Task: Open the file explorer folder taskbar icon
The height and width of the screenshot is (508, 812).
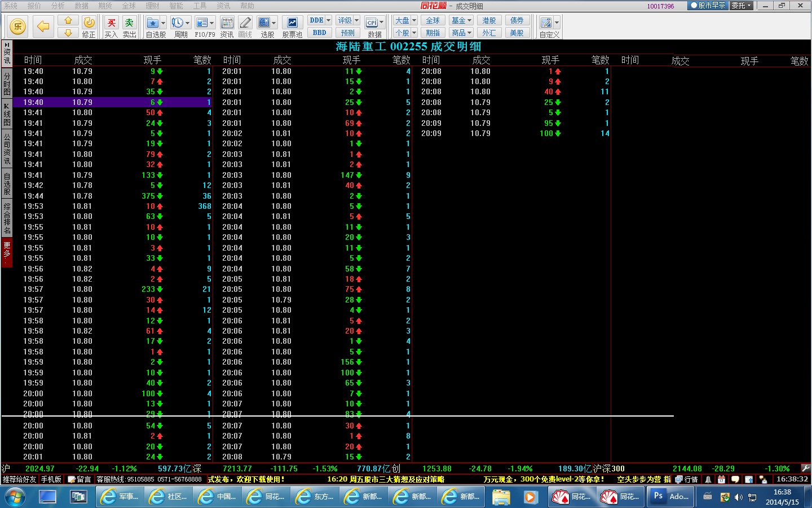Action: (501, 497)
